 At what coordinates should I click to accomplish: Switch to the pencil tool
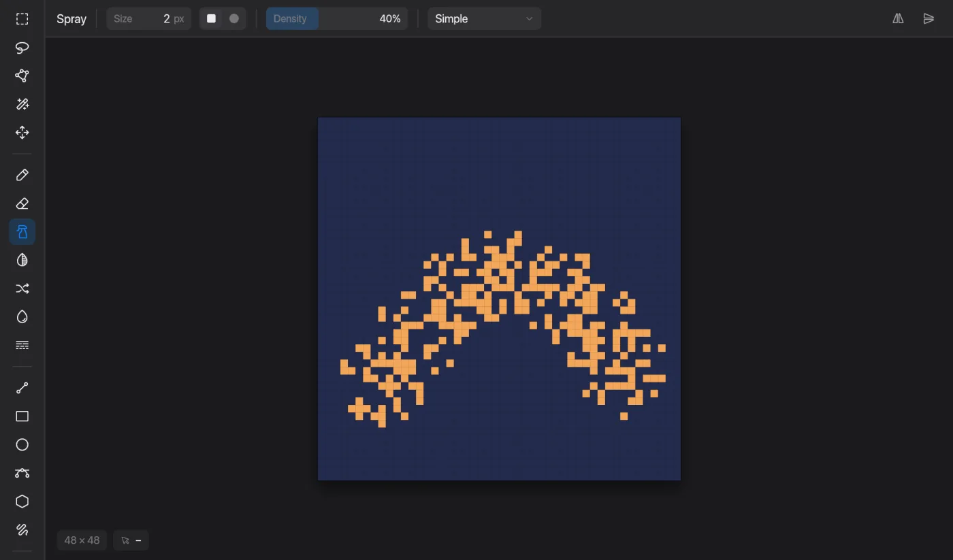pyautogui.click(x=22, y=176)
